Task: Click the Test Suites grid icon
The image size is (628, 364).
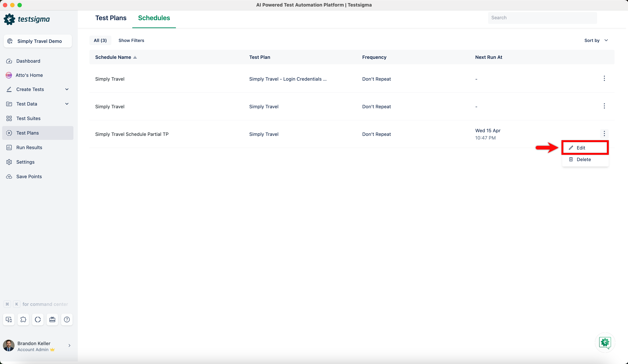Action: click(x=9, y=118)
